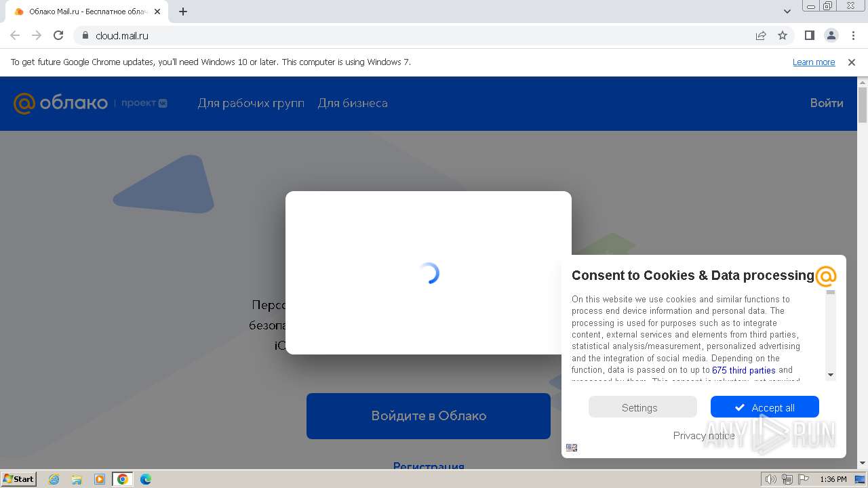Open the Privacy notice link
The width and height of the screenshot is (868, 488).
703,435
